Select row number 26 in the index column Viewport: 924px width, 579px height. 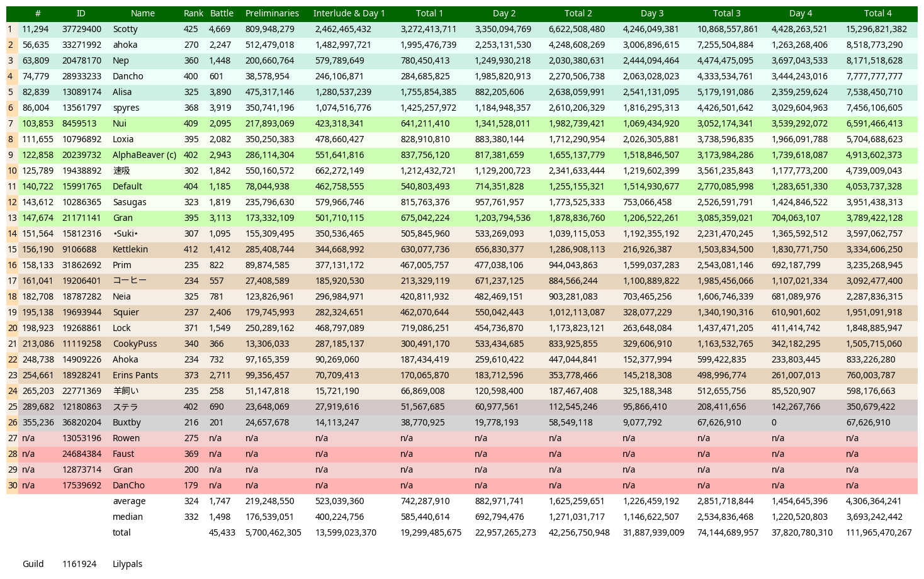(x=12, y=422)
